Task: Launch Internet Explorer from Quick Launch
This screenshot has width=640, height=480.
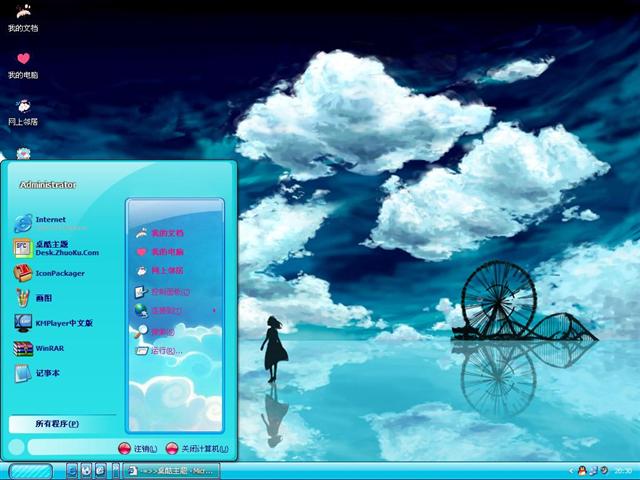Action: pyautogui.click(x=72, y=471)
